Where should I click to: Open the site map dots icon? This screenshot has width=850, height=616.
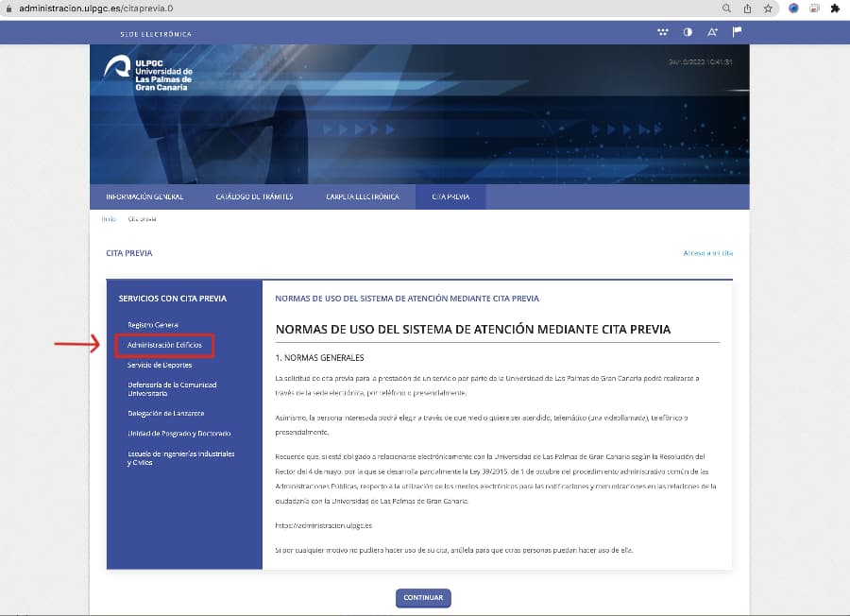[x=662, y=32]
